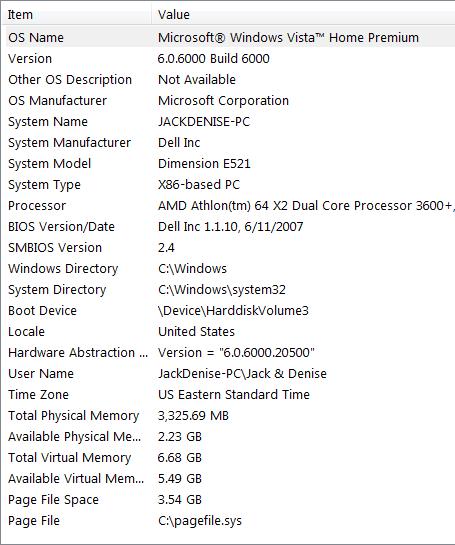Select the SMBIOS Version row
Screen dimensions: 455x545
[228, 247]
